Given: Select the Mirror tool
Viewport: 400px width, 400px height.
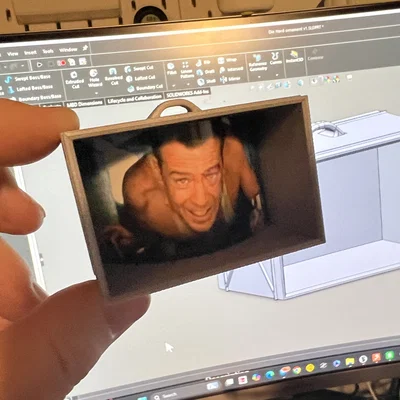Looking at the screenshot, I should tap(230, 79).
